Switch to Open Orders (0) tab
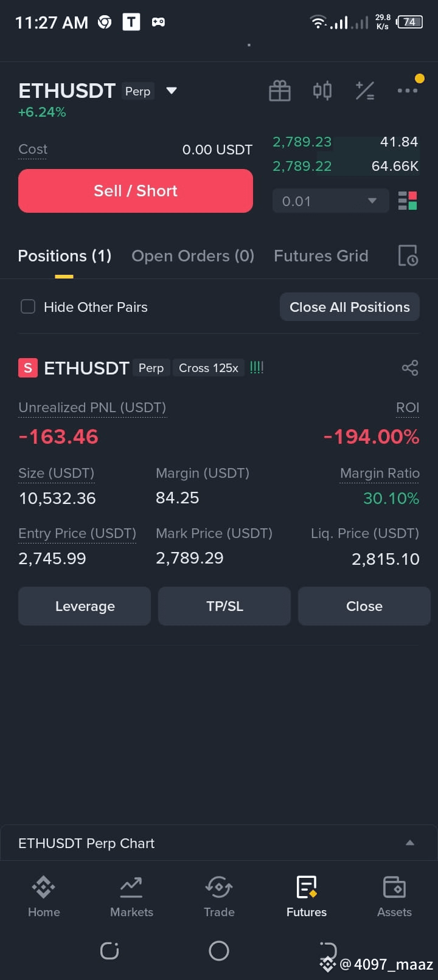Image resolution: width=438 pixels, height=980 pixels. coord(193,256)
